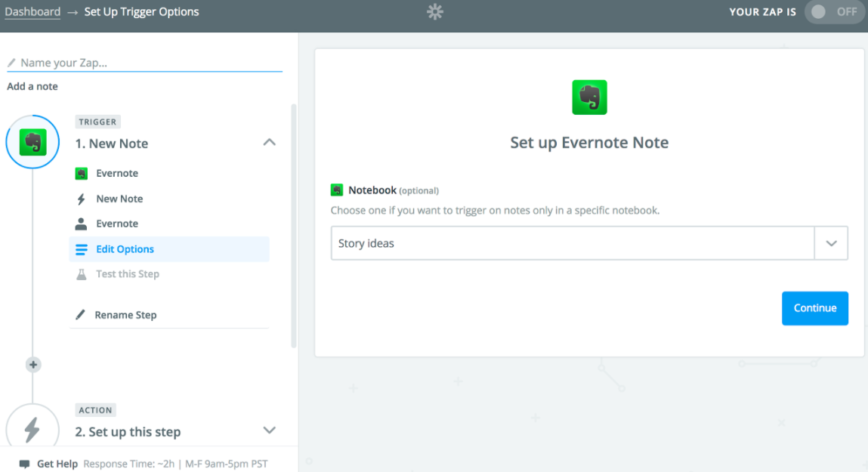
Task: Click the Set up Evernote Note heading
Action: (x=589, y=143)
